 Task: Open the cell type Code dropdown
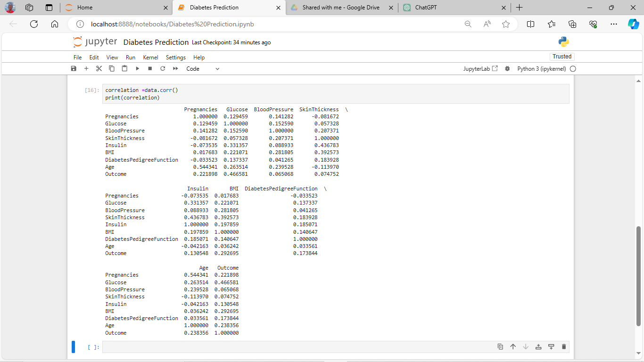click(203, 69)
